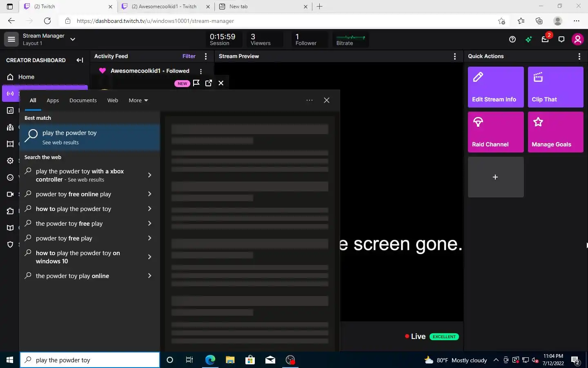Switch to the New tab browser tab
Viewport: 588px width, 368px height.
(x=263, y=7)
